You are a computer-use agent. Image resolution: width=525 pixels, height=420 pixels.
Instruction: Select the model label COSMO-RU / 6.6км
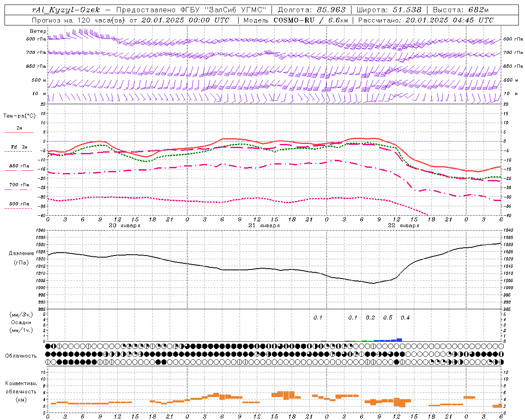click(310, 20)
